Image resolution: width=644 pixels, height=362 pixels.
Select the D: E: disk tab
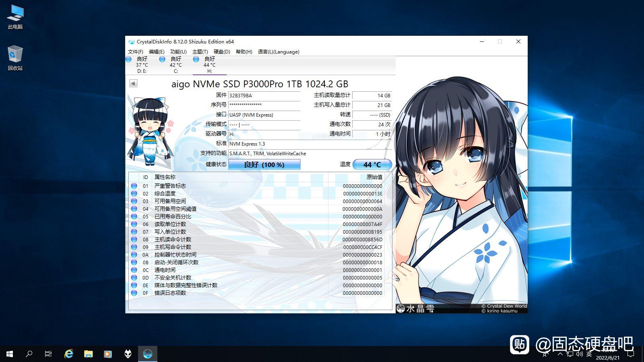(142, 65)
